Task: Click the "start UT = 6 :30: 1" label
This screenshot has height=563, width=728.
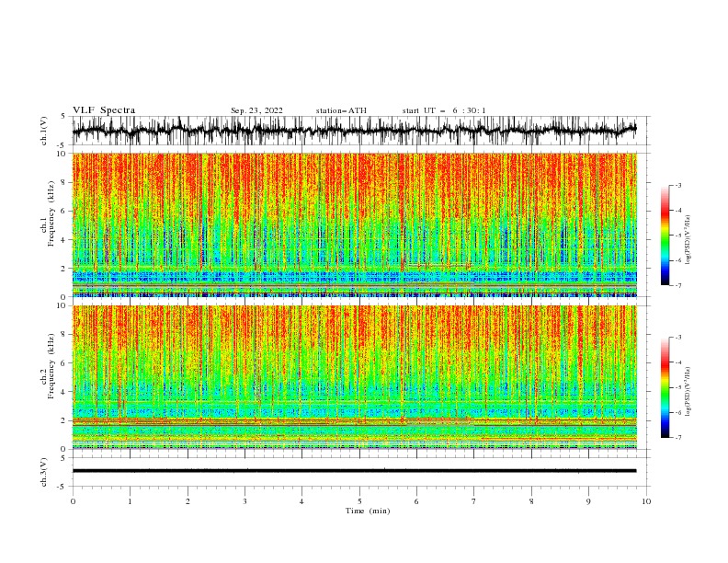Action: point(444,110)
